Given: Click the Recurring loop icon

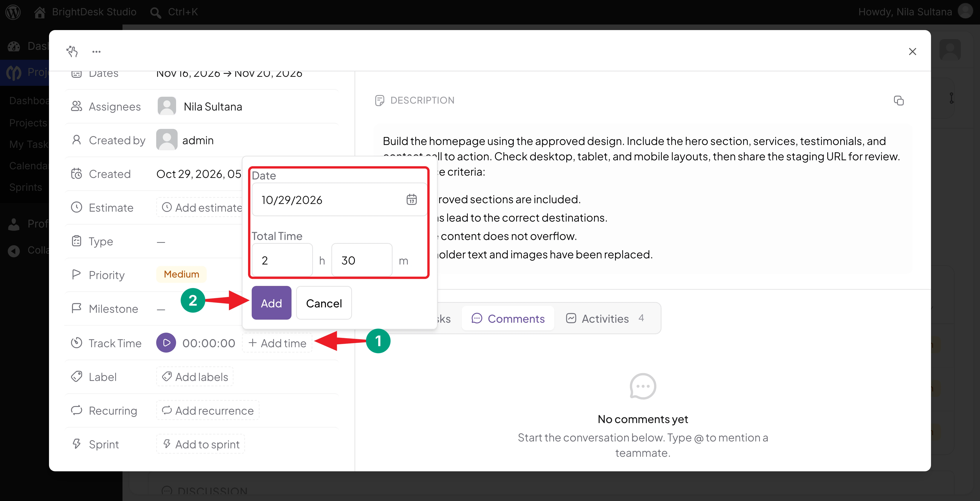Looking at the screenshot, I should coord(77,410).
